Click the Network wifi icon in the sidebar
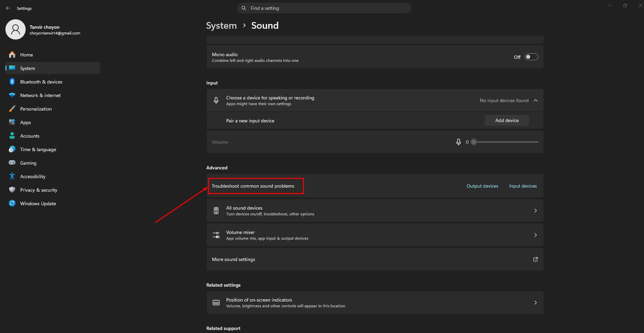Image resolution: width=644 pixels, height=333 pixels. 12,95
